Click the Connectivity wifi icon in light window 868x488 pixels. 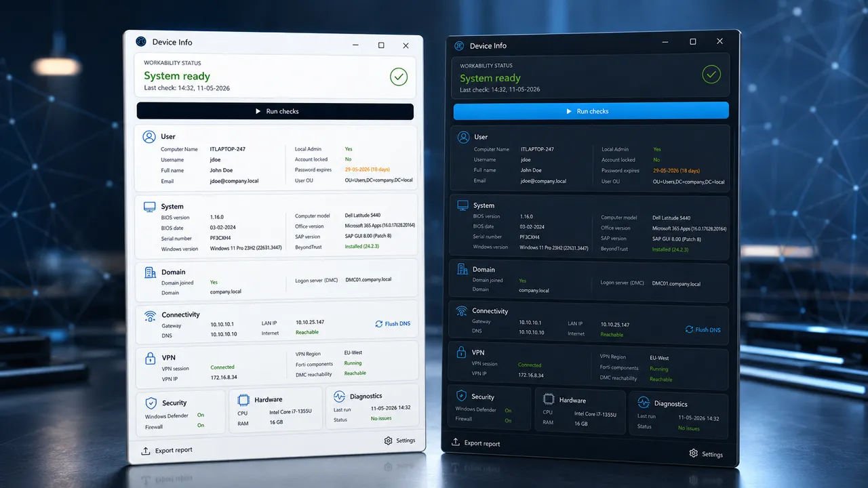click(150, 315)
